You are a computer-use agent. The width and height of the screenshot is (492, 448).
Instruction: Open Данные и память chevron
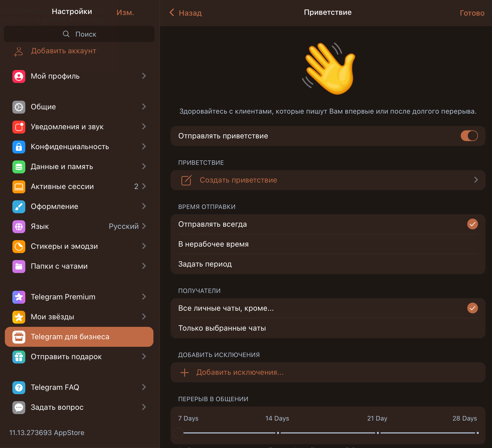(144, 167)
